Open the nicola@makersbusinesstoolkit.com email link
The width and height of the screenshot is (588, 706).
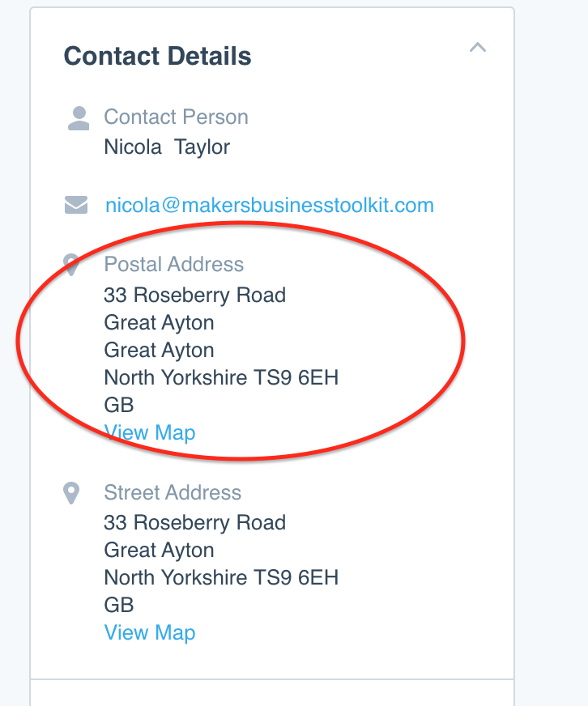coord(269,206)
